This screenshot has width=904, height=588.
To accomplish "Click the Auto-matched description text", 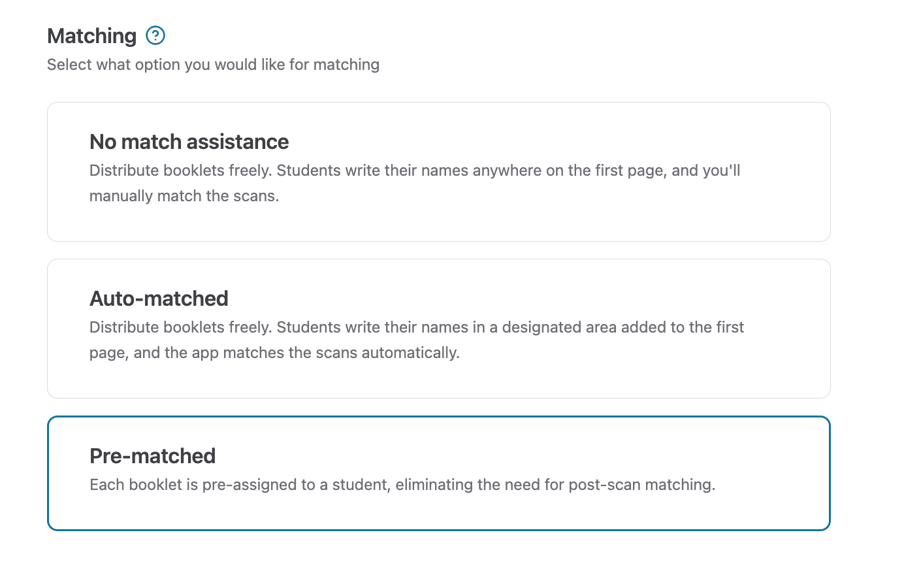I will point(417,340).
